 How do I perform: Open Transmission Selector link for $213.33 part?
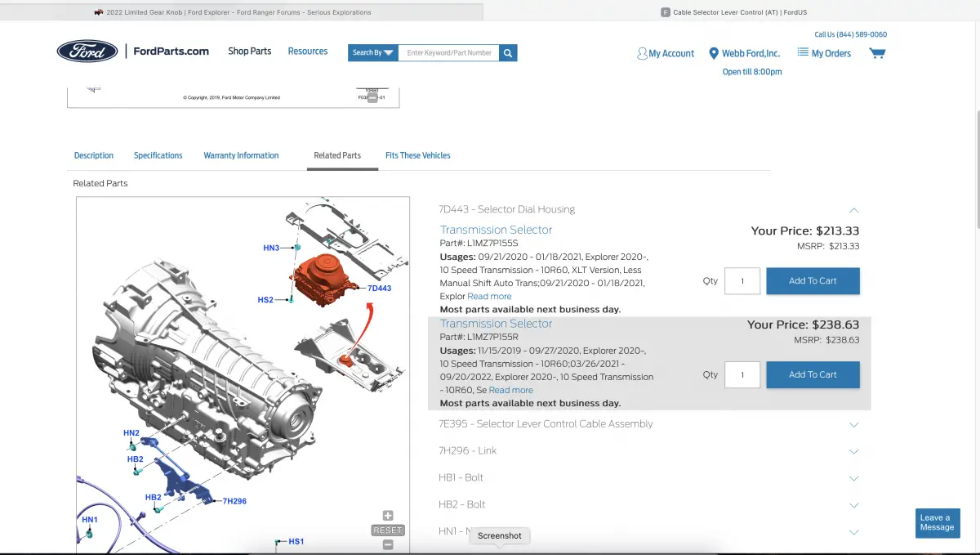click(497, 230)
